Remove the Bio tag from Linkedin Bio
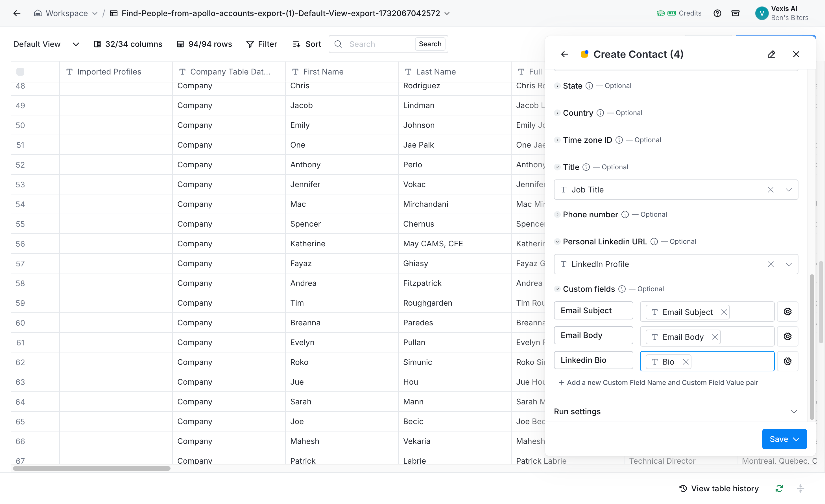 (685, 362)
